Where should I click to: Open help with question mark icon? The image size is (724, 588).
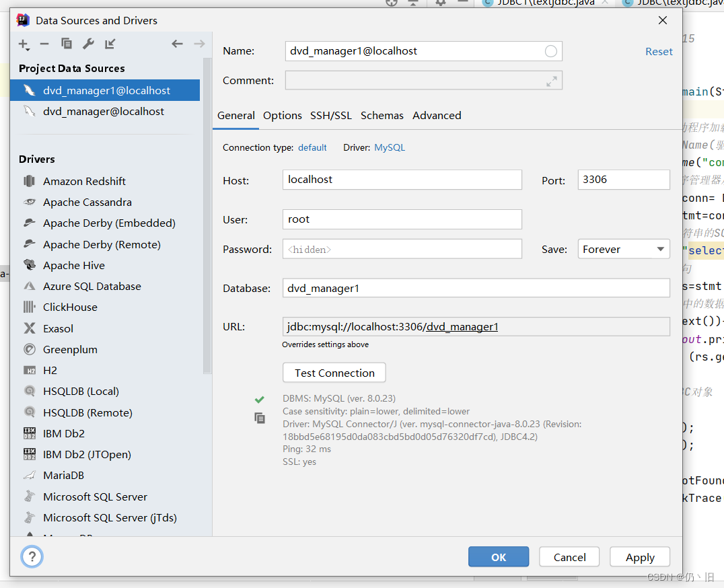pos(32,556)
